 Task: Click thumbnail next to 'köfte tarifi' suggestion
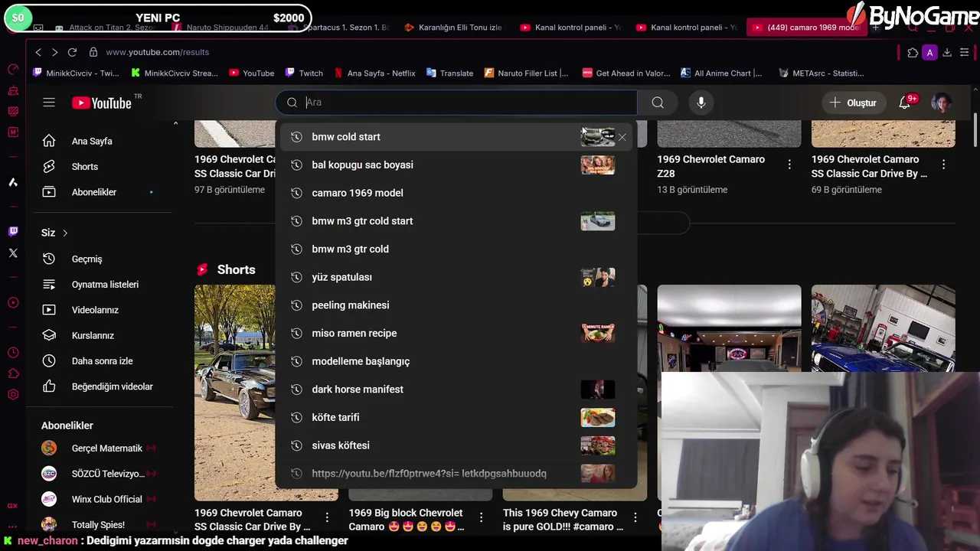[x=597, y=418]
